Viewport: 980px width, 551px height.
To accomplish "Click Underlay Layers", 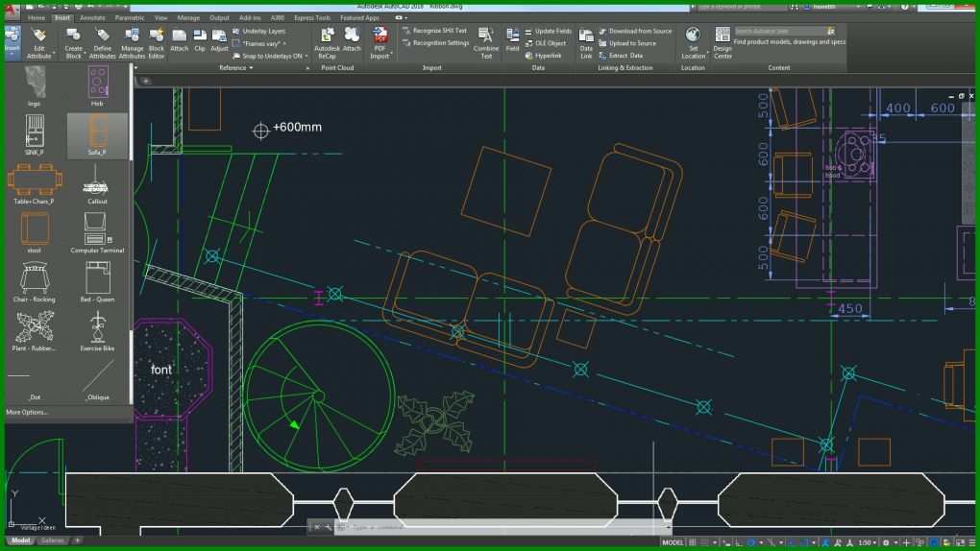I will tap(258, 31).
